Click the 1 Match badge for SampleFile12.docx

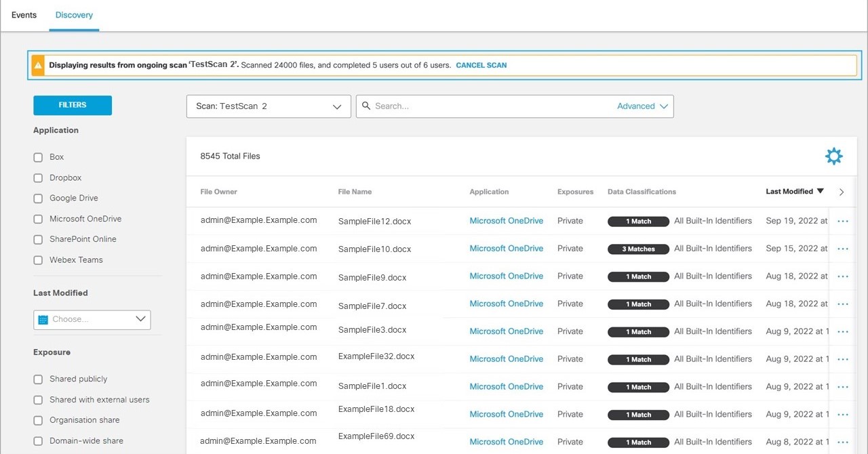click(x=639, y=221)
